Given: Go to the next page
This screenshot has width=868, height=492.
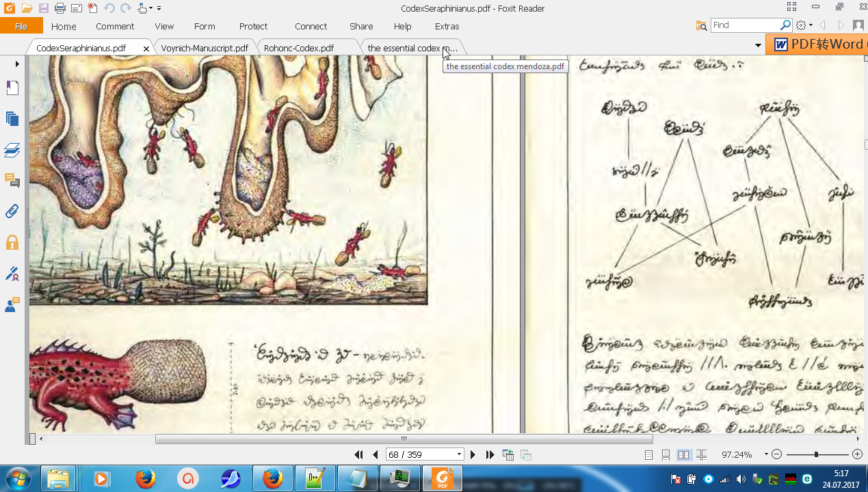Looking at the screenshot, I should point(473,454).
